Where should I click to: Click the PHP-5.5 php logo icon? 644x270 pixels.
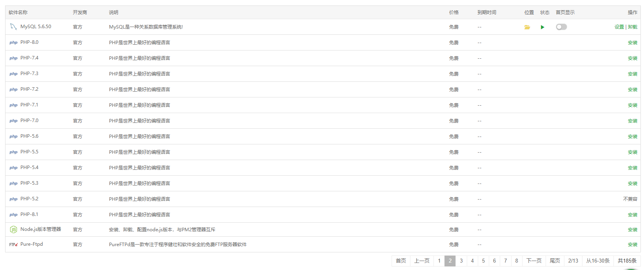tap(13, 152)
